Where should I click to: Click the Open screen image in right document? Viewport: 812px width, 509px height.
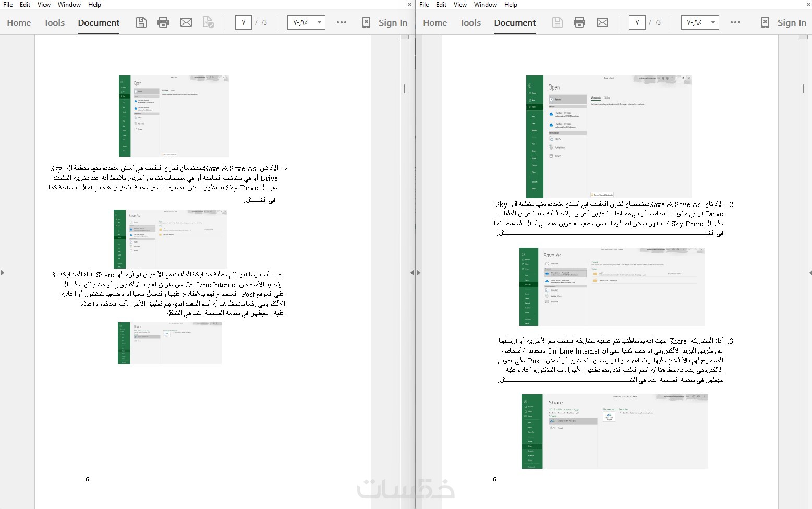(609, 137)
